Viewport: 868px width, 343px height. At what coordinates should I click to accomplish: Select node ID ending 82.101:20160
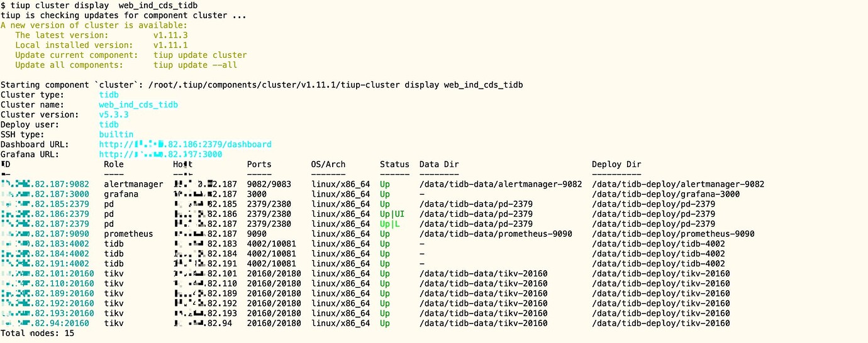pyautogui.click(x=48, y=274)
